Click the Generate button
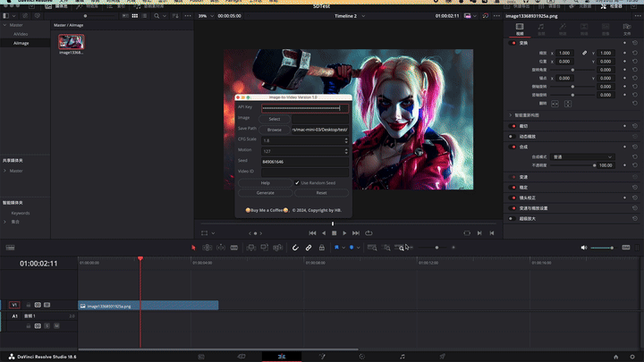 [x=265, y=193]
